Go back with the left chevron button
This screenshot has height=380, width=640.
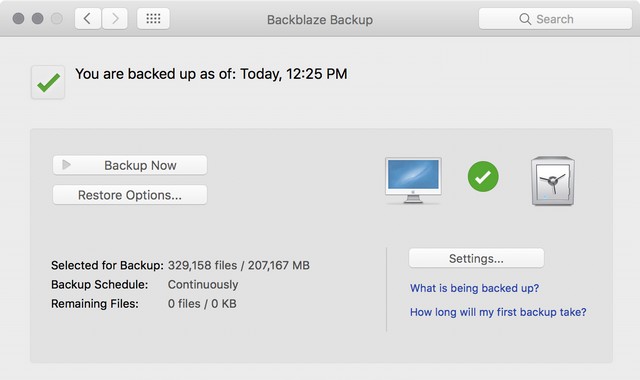[88, 19]
